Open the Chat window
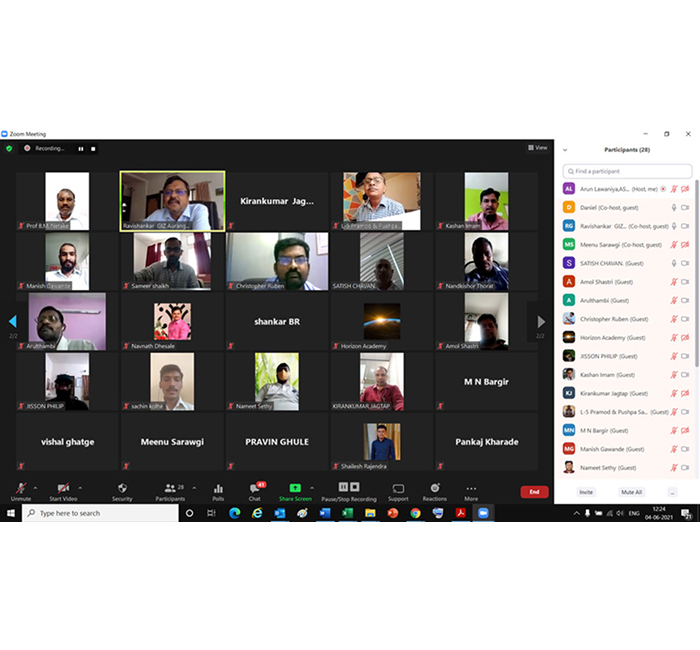 pyautogui.click(x=255, y=490)
